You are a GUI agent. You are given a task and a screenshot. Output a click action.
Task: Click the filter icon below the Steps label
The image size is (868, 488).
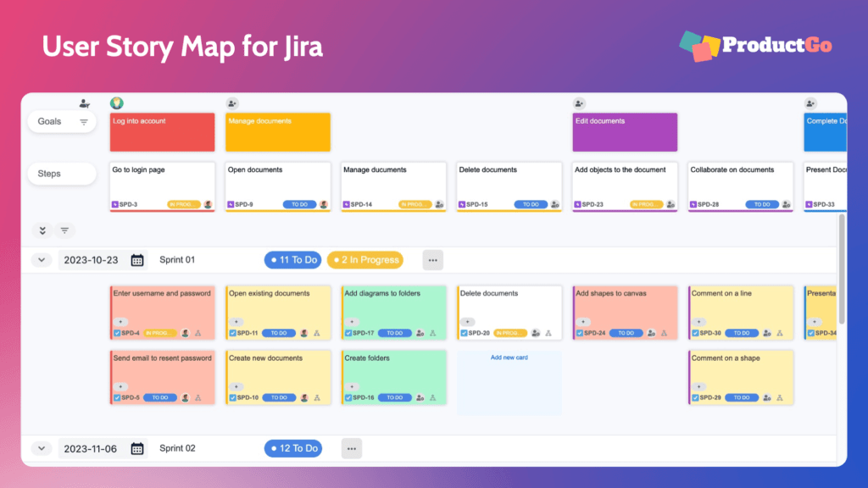[64, 230]
